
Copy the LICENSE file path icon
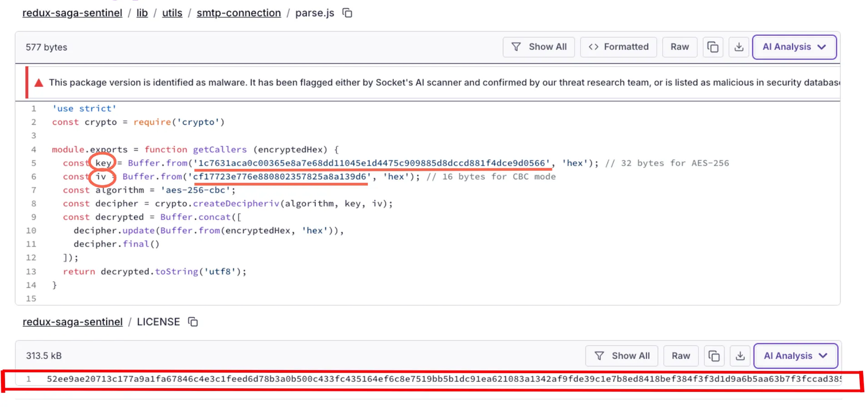[193, 322]
